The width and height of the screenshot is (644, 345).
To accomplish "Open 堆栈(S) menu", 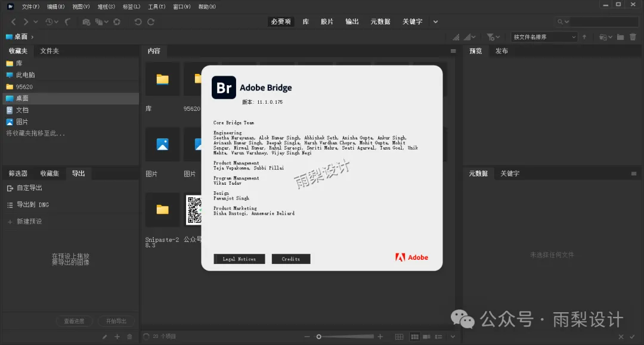I will (x=106, y=7).
